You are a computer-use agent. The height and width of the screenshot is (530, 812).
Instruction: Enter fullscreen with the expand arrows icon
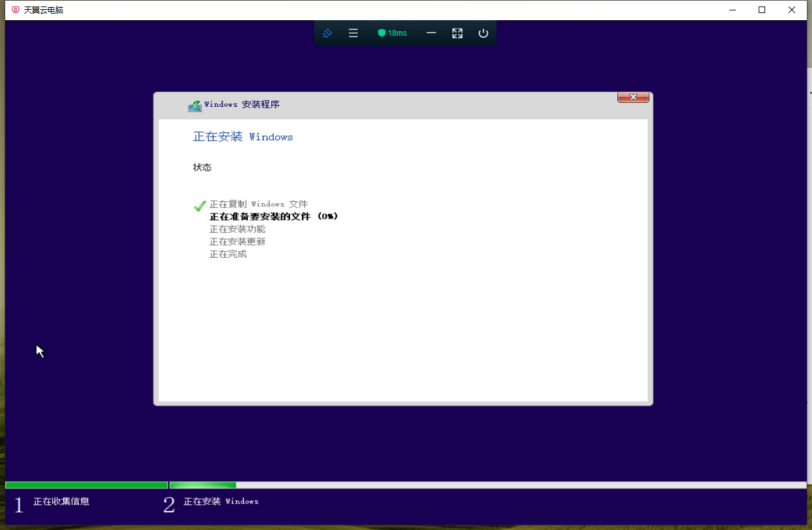tap(457, 33)
